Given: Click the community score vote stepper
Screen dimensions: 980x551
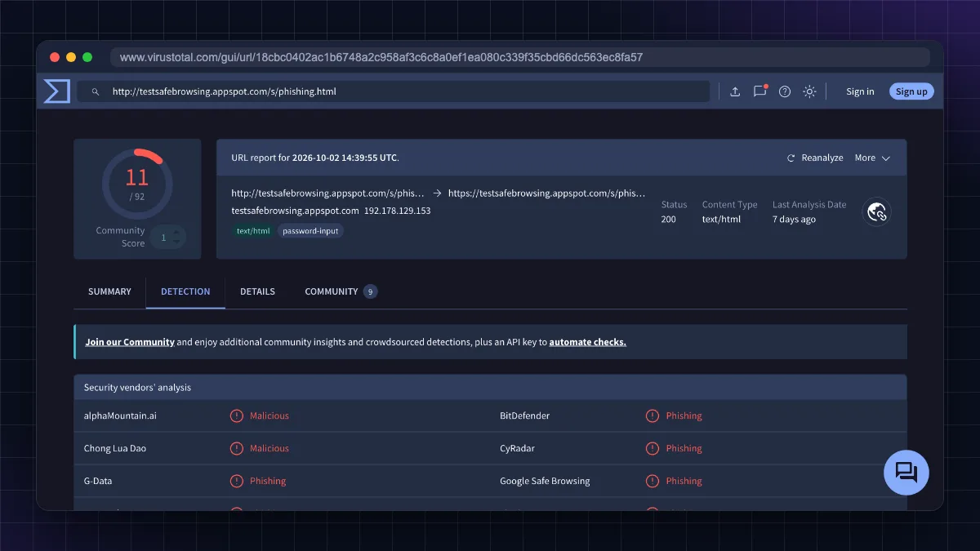Looking at the screenshot, I should click(168, 238).
